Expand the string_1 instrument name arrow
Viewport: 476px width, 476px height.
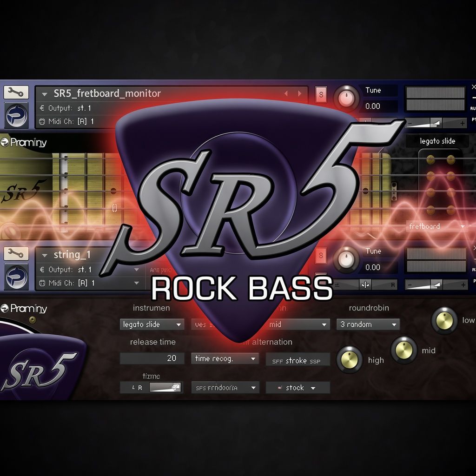pos(45,256)
